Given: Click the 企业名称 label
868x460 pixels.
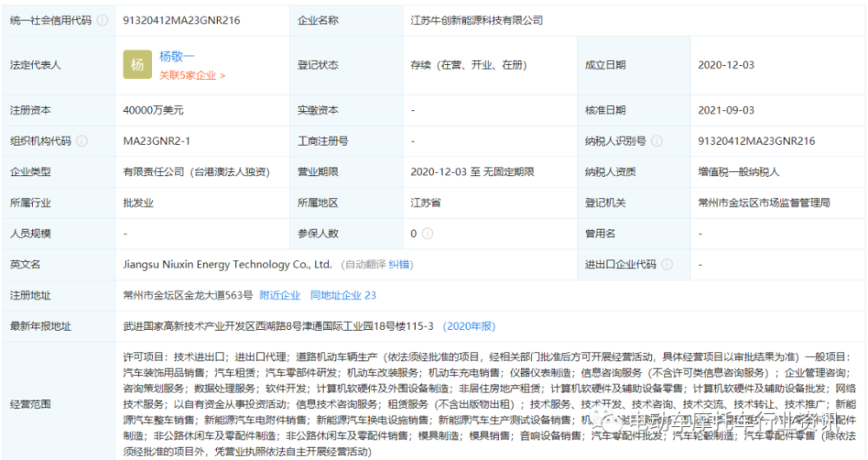Looking at the screenshot, I should [318, 21].
